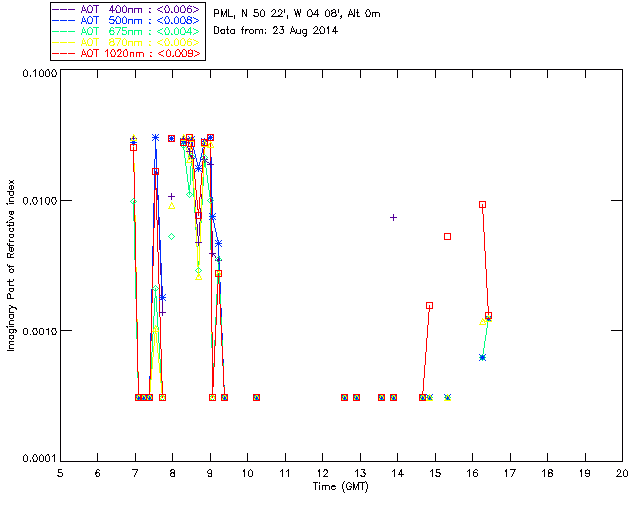Click the PML station location title text

[297, 14]
